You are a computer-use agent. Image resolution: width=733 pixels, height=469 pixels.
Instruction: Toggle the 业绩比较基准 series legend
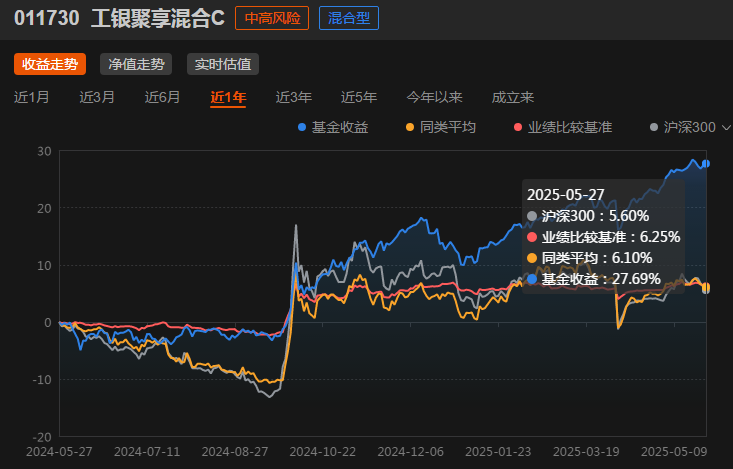(563, 127)
